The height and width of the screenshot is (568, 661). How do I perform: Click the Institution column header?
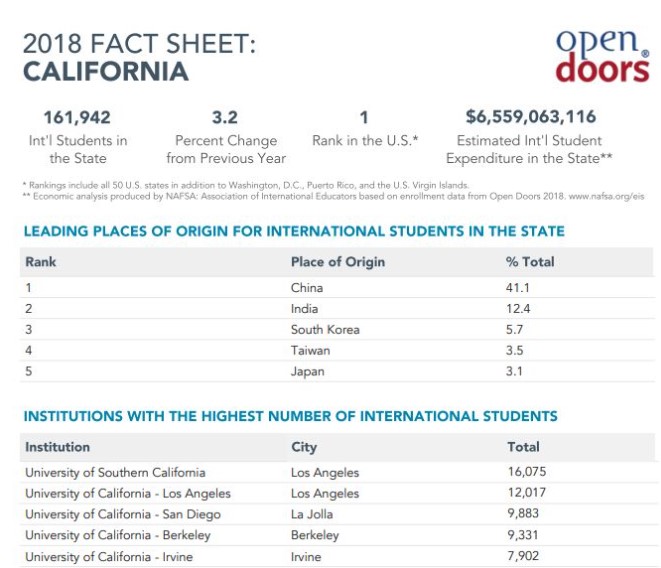pos(57,447)
